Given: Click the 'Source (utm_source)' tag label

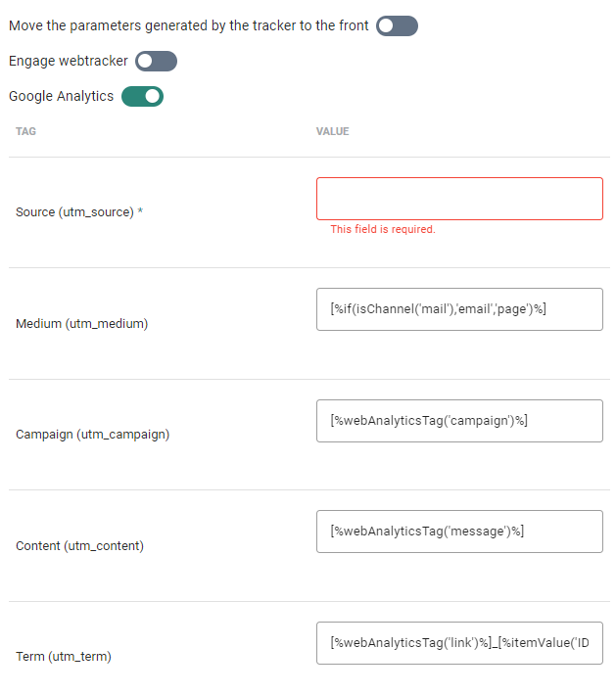Looking at the screenshot, I should tap(74, 211).
